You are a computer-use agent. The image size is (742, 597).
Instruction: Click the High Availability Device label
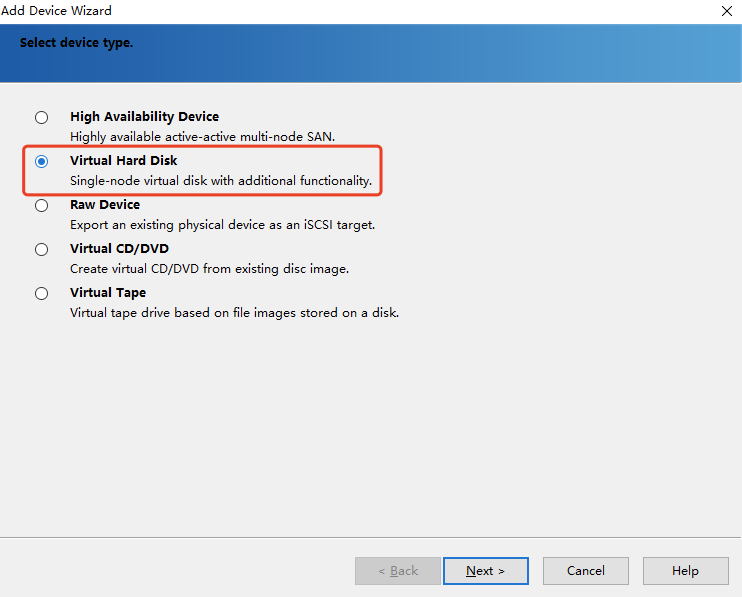144,116
